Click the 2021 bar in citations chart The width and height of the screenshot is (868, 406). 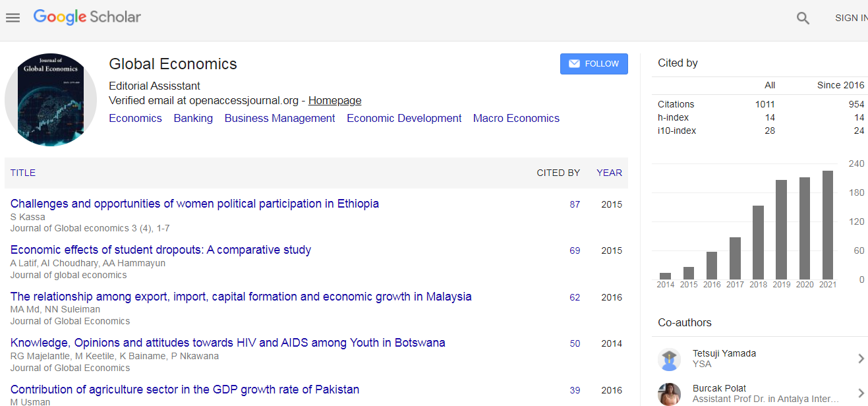(x=828, y=225)
